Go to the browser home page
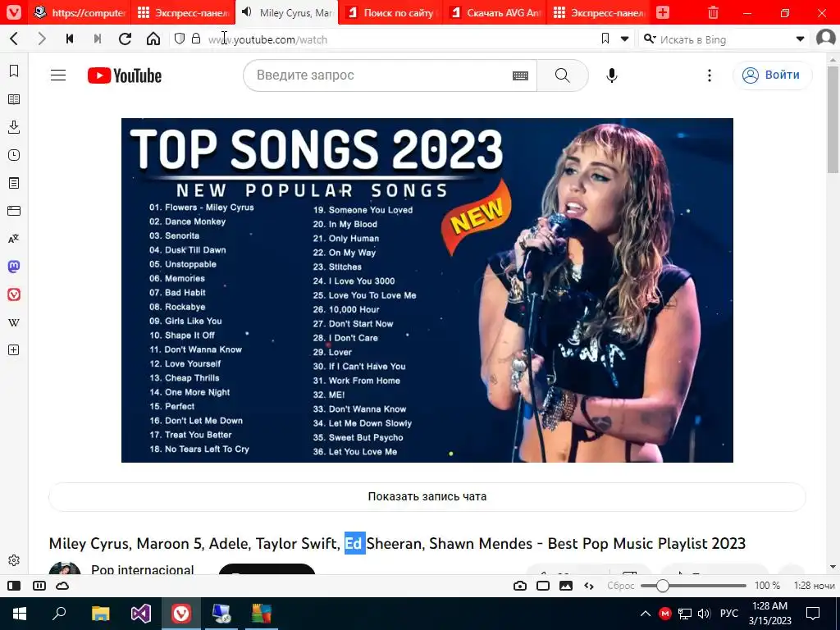Image resolution: width=840 pixels, height=630 pixels. coord(153,39)
